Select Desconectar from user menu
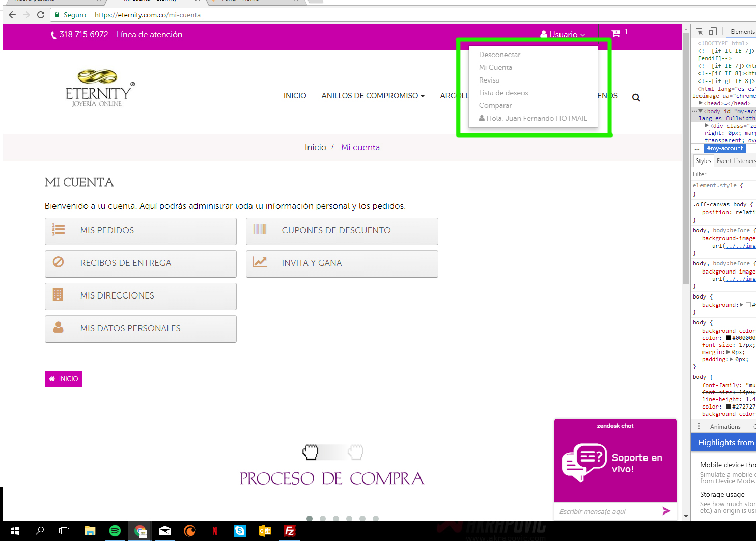The width and height of the screenshot is (756, 541). coord(499,55)
